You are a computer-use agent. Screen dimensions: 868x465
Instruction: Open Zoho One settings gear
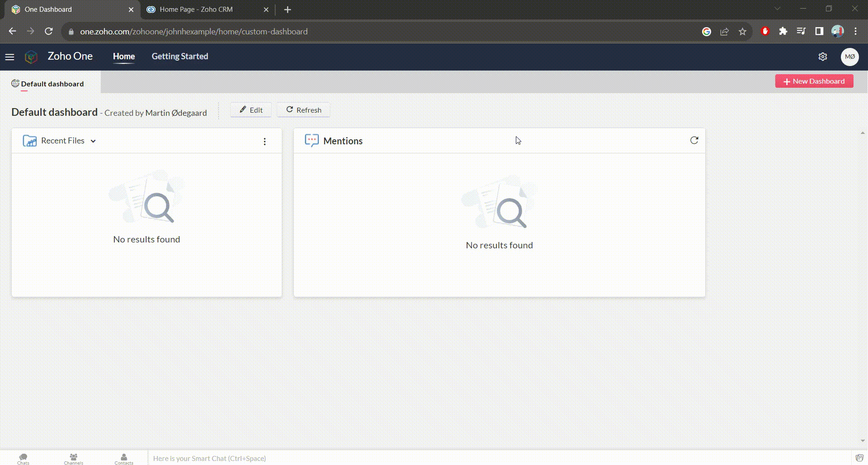pos(822,57)
